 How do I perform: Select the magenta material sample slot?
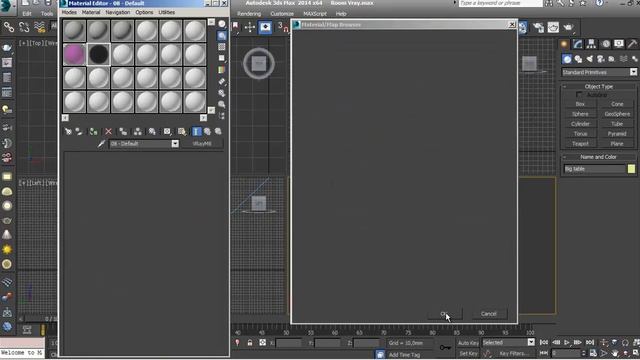(74, 54)
